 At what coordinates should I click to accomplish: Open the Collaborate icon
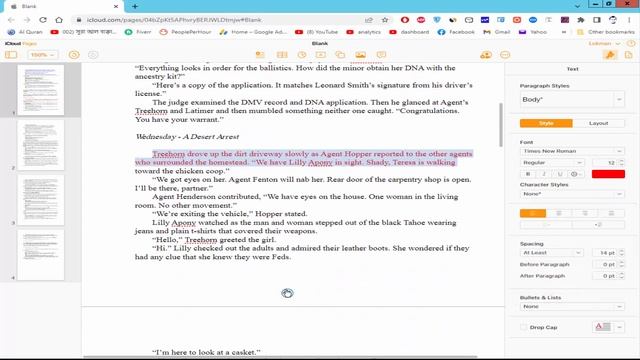click(x=486, y=55)
